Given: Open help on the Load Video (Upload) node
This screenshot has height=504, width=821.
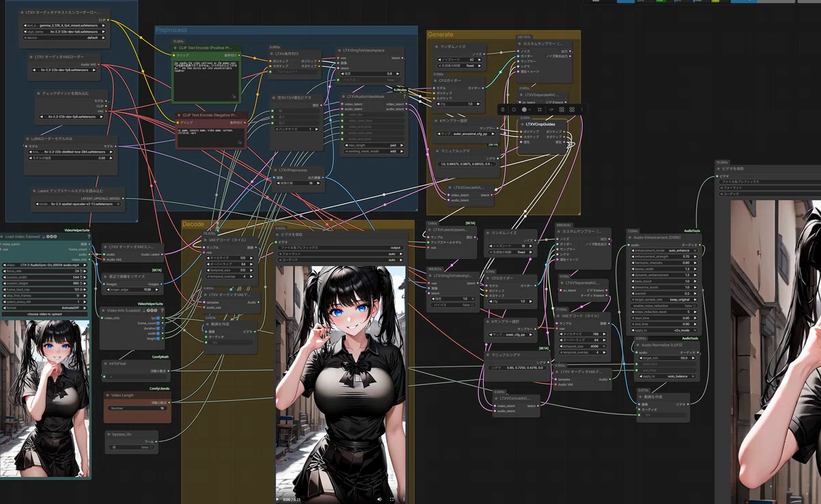Looking at the screenshot, I should pos(89,237).
